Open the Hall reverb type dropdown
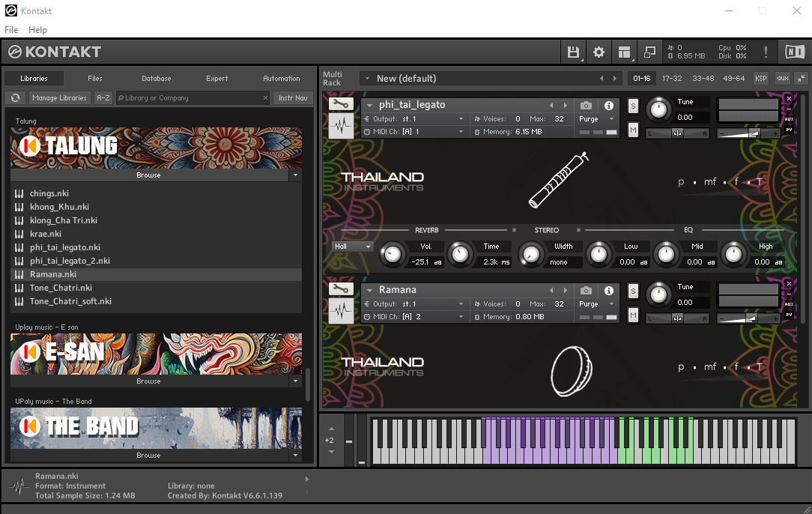The height and width of the screenshot is (514, 812). click(x=352, y=246)
